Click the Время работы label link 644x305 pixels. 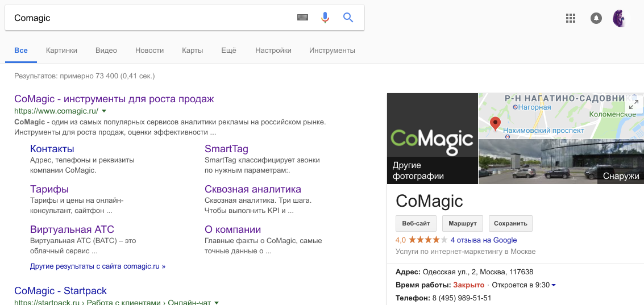pyautogui.click(x=423, y=285)
